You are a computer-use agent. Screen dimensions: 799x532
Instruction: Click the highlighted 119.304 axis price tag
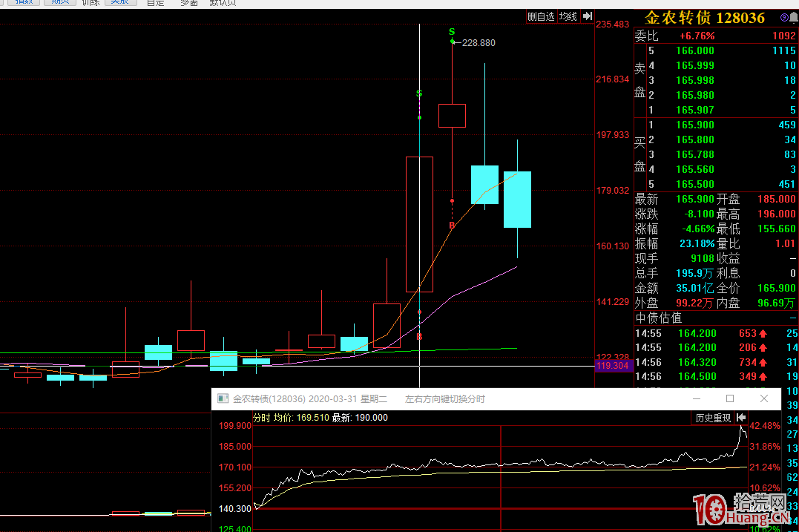click(x=613, y=365)
